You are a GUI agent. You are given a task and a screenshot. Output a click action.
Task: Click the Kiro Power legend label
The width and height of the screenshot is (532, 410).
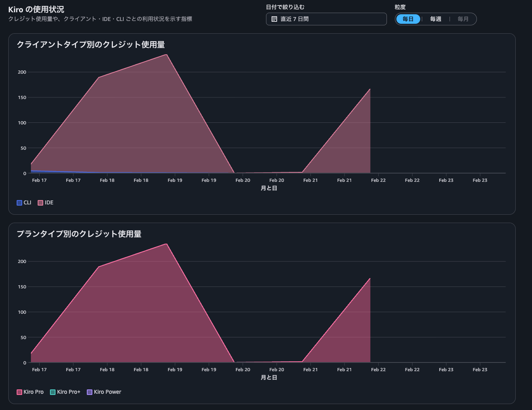(x=107, y=392)
